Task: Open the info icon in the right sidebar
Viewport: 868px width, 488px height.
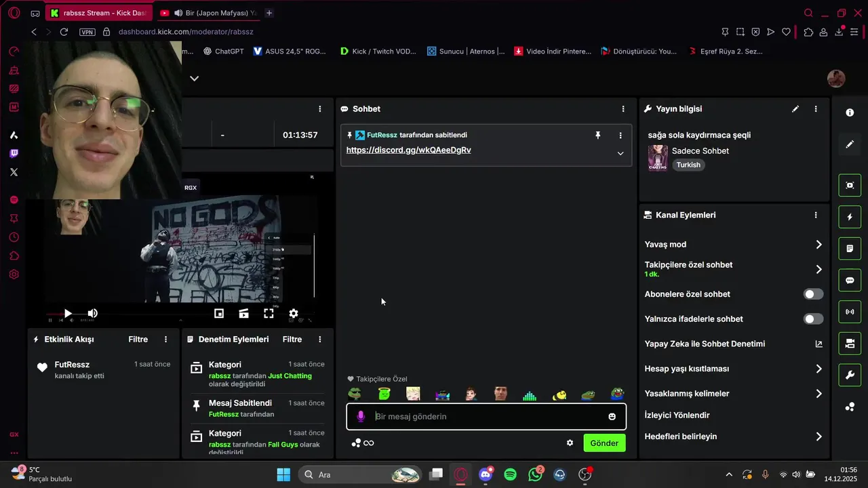Action: (x=850, y=113)
